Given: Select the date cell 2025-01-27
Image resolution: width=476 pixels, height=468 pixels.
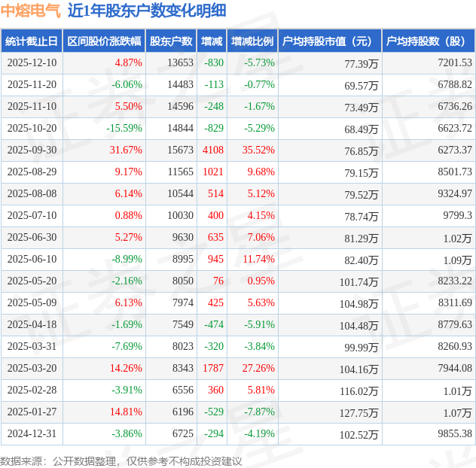Looking at the screenshot, I should click(32, 412).
